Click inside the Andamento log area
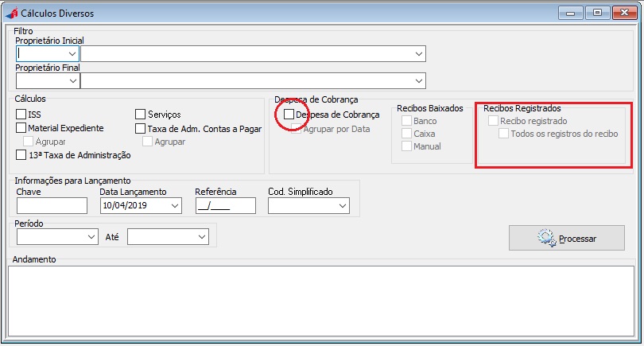This screenshot has width=644, height=346. (x=321, y=302)
